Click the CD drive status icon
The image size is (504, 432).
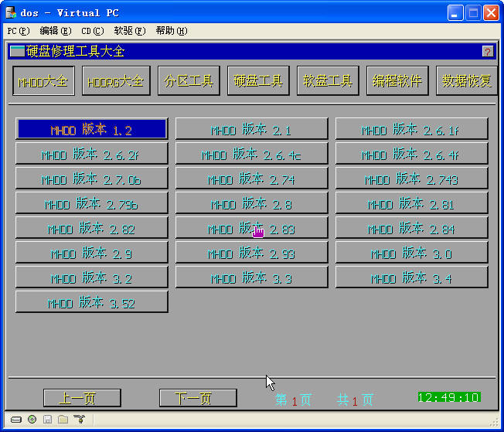coord(32,420)
